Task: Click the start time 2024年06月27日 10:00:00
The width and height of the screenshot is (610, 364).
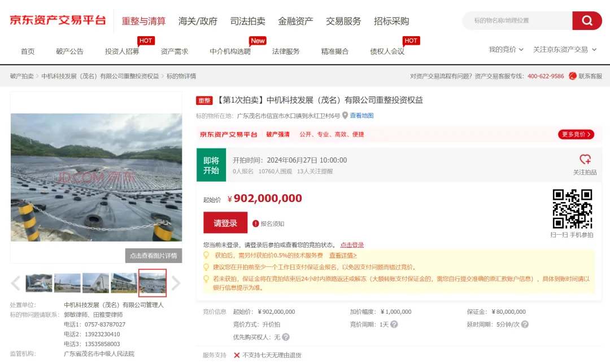Action: 307,160
